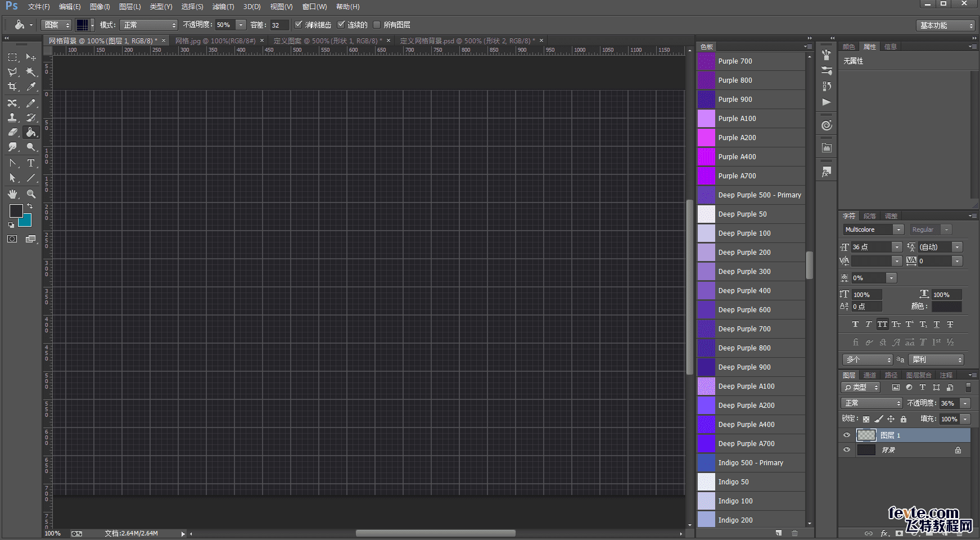980x540 pixels.
Task: Click the tolerance 容差 input field
Action: 278,25
